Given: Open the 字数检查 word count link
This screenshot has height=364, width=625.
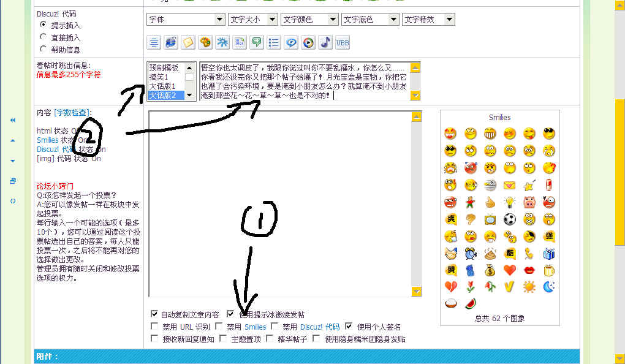Looking at the screenshot, I should pyautogui.click(x=72, y=112).
